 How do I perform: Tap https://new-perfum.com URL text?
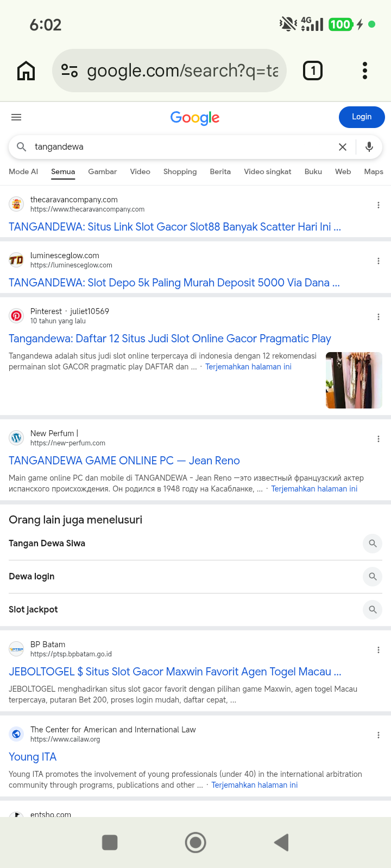pos(68,443)
